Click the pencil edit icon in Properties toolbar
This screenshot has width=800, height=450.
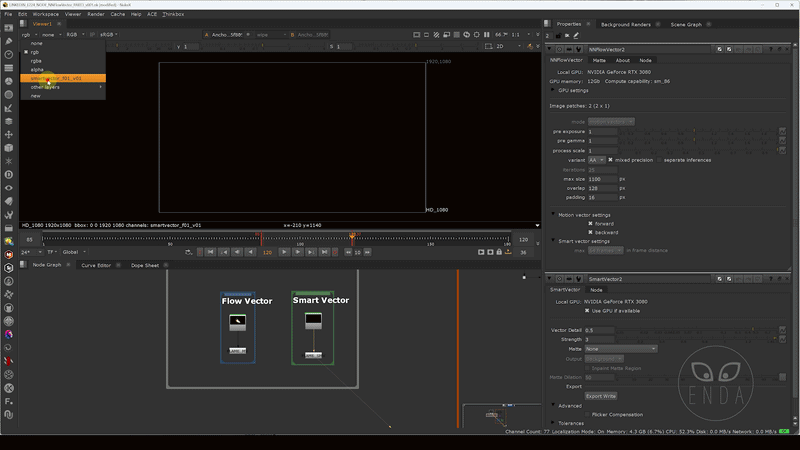click(576, 36)
